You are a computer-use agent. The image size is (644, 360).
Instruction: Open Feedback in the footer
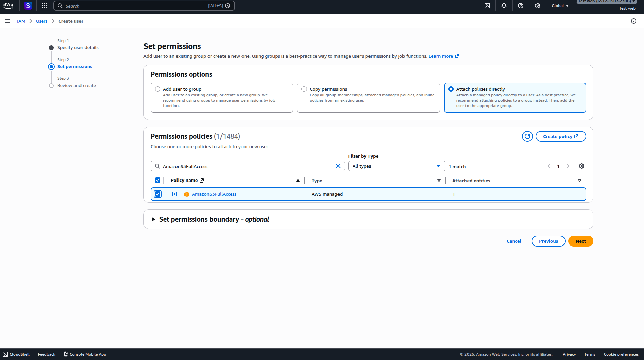click(46, 354)
